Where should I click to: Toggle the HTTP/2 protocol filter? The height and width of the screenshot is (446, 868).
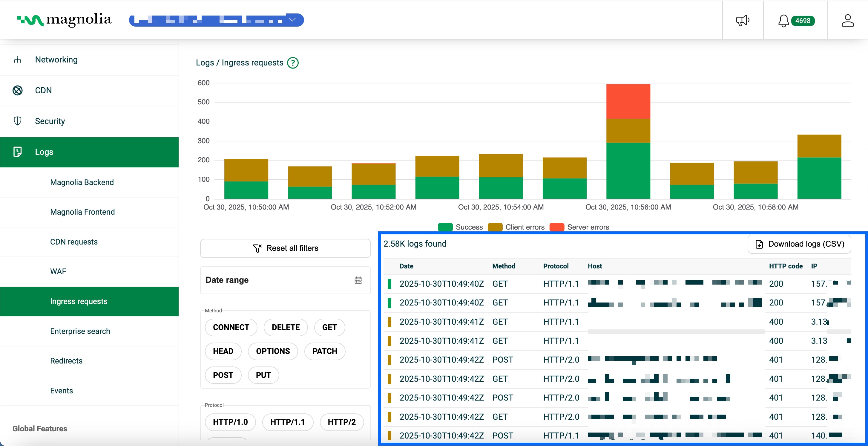(x=342, y=422)
